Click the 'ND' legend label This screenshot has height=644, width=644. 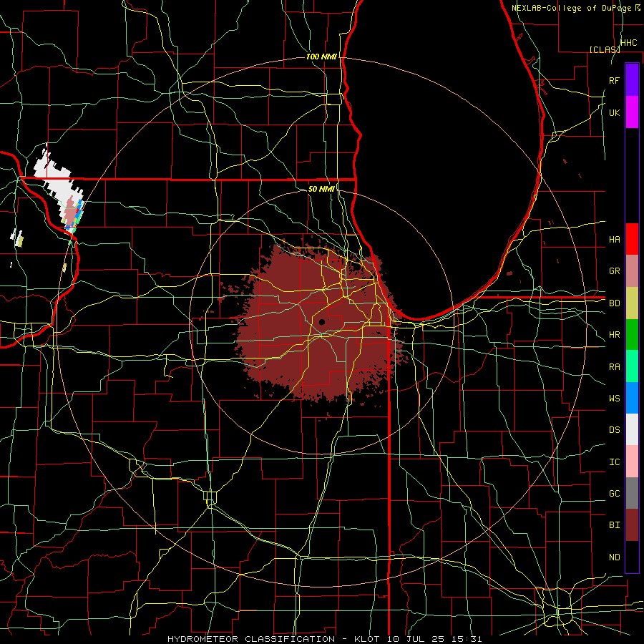pyautogui.click(x=614, y=557)
